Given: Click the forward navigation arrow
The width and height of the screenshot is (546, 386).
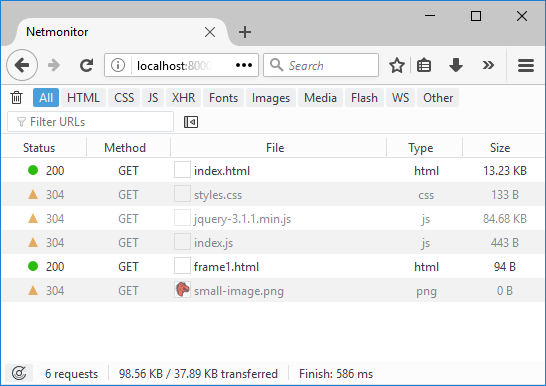Looking at the screenshot, I should (x=54, y=65).
